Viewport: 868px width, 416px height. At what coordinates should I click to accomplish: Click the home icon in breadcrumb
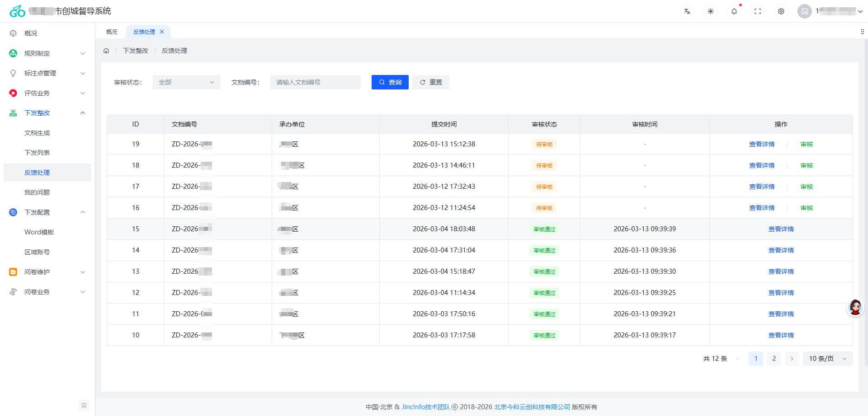click(106, 51)
